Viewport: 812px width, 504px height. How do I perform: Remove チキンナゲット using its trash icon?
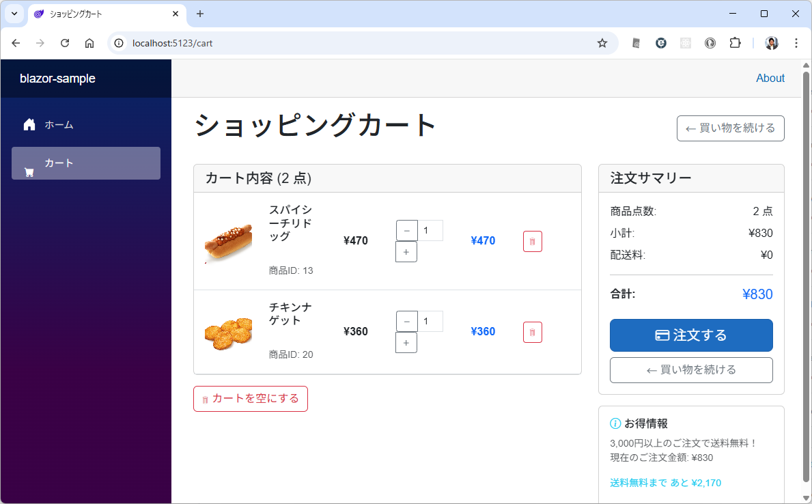point(533,332)
